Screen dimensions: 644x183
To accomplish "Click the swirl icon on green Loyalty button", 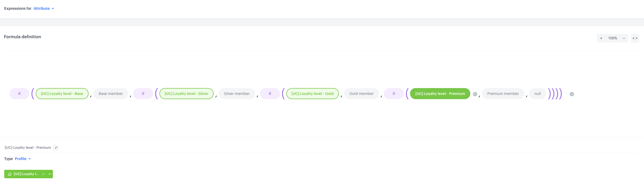I will 10,174.
